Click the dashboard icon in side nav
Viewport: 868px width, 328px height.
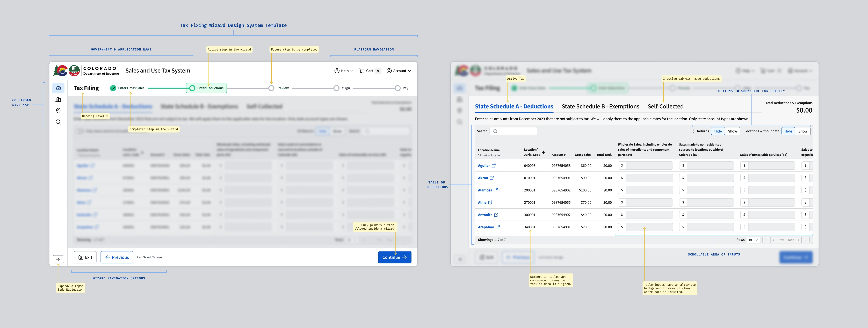pyautogui.click(x=58, y=88)
